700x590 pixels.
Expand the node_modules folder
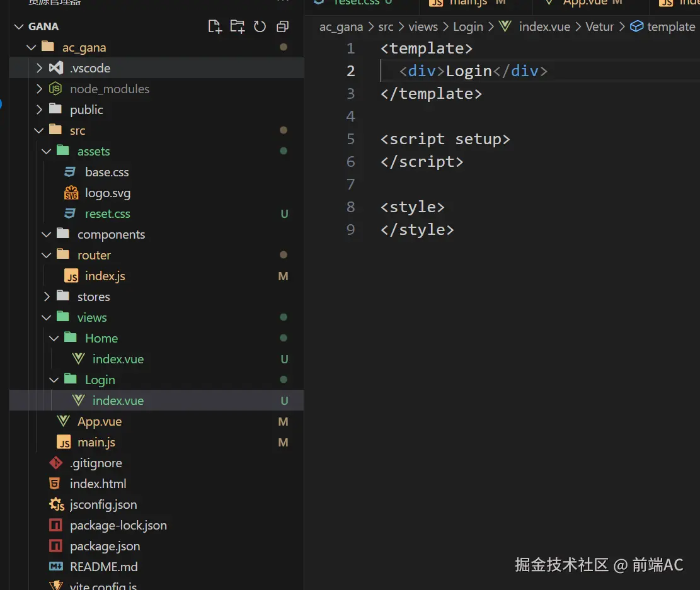point(109,89)
